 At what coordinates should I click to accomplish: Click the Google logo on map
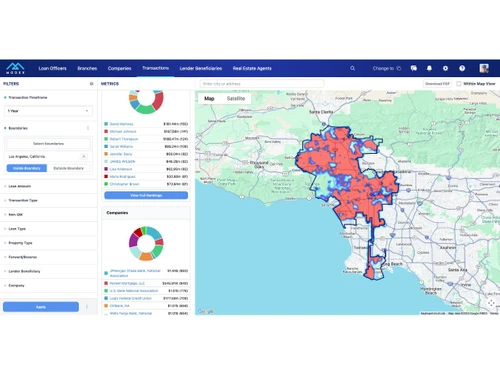tap(206, 311)
